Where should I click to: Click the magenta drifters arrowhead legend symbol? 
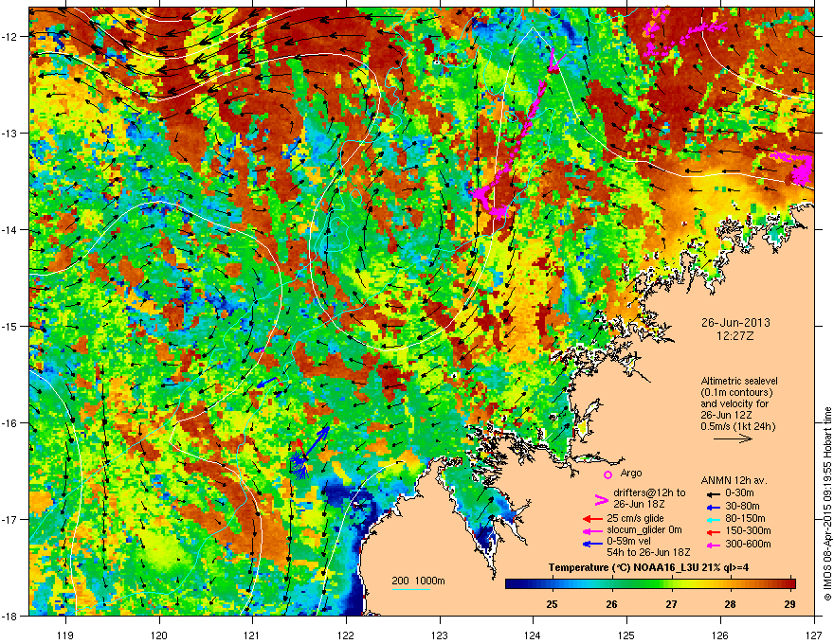click(601, 499)
